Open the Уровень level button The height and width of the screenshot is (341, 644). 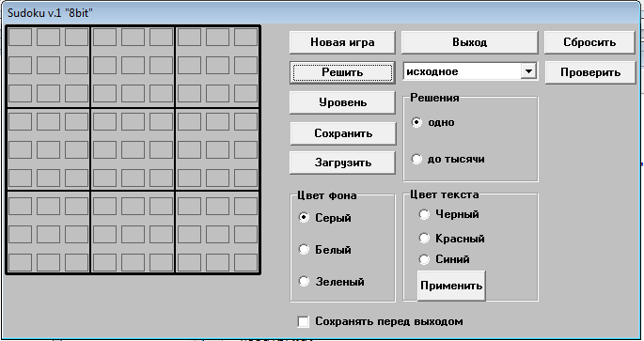[342, 102]
